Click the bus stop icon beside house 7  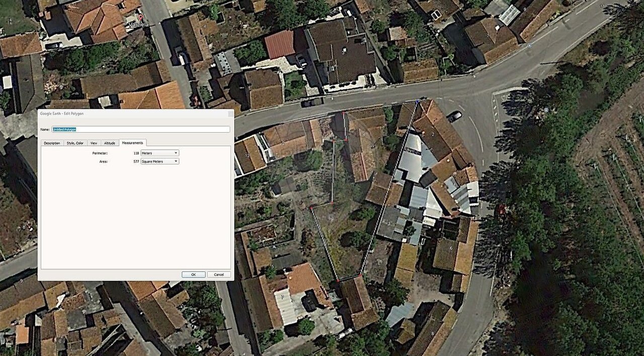click(529, 46)
